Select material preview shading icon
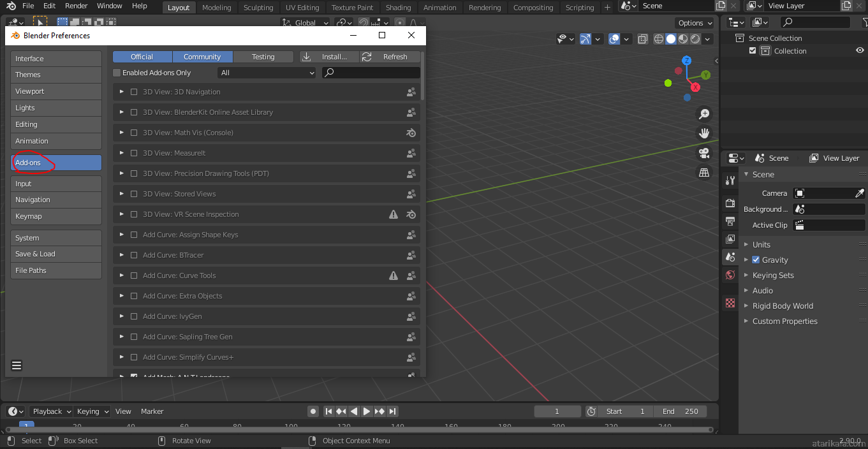This screenshot has width=868, height=449. click(x=683, y=39)
